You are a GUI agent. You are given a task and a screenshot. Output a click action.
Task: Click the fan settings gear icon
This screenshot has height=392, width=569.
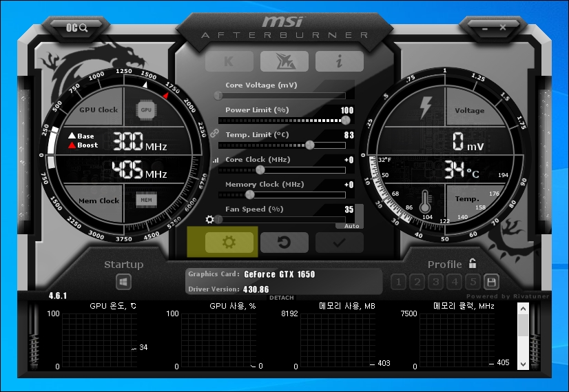(x=209, y=219)
